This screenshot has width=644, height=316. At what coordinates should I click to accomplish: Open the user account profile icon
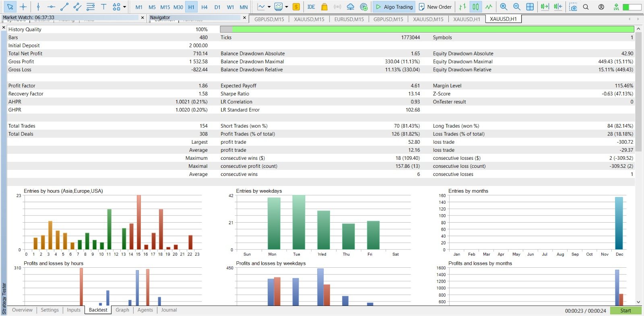601,7
